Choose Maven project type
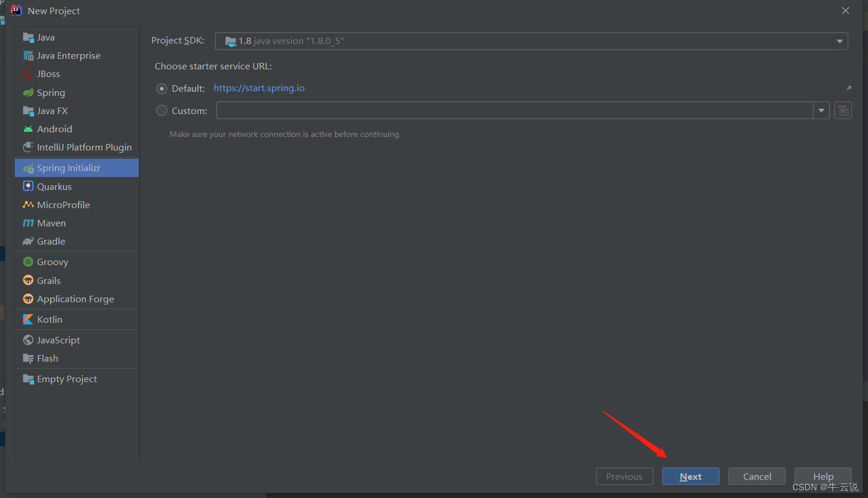The height and width of the screenshot is (498, 868). point(77,223)
